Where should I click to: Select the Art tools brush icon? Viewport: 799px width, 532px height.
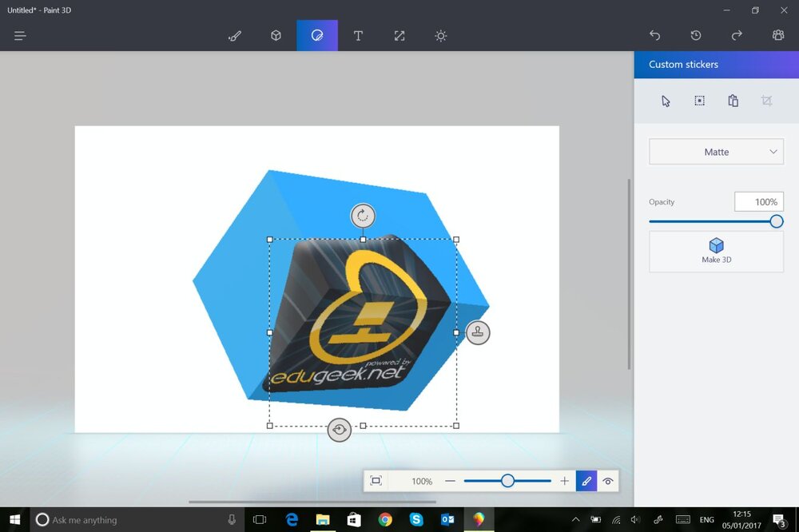click(235, 36)
